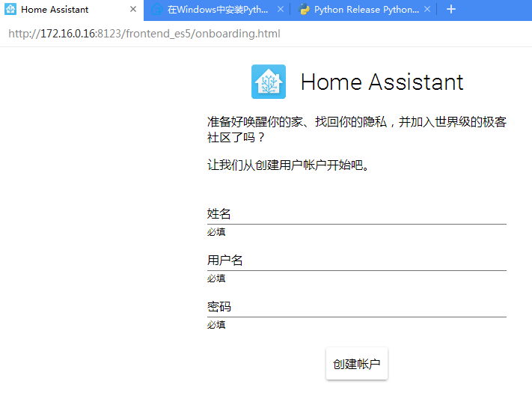Click the 姓名 name input field

point(357,214)
